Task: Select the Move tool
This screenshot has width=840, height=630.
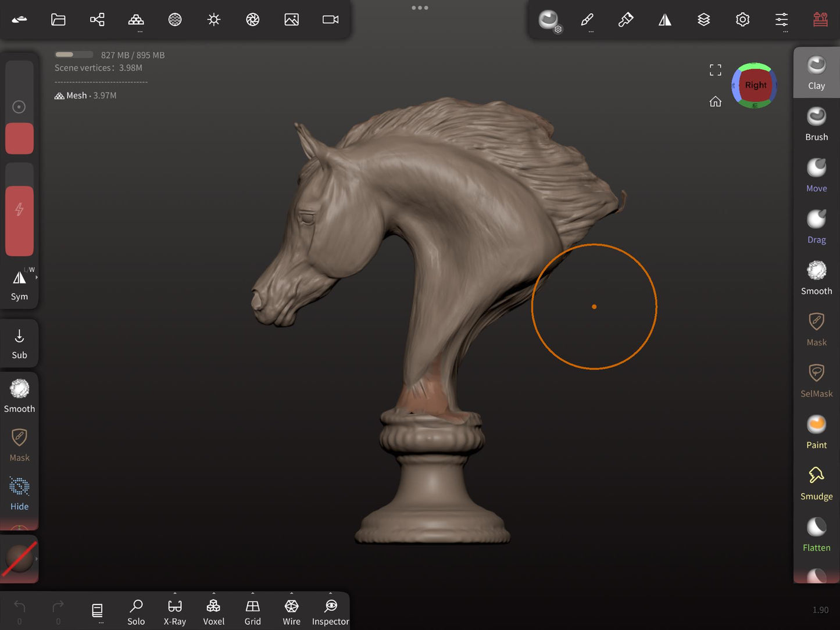Action: coord(816,175)
